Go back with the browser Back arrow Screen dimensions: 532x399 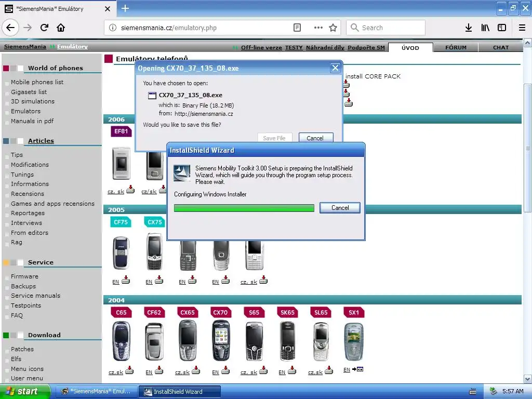pos(10,28)
